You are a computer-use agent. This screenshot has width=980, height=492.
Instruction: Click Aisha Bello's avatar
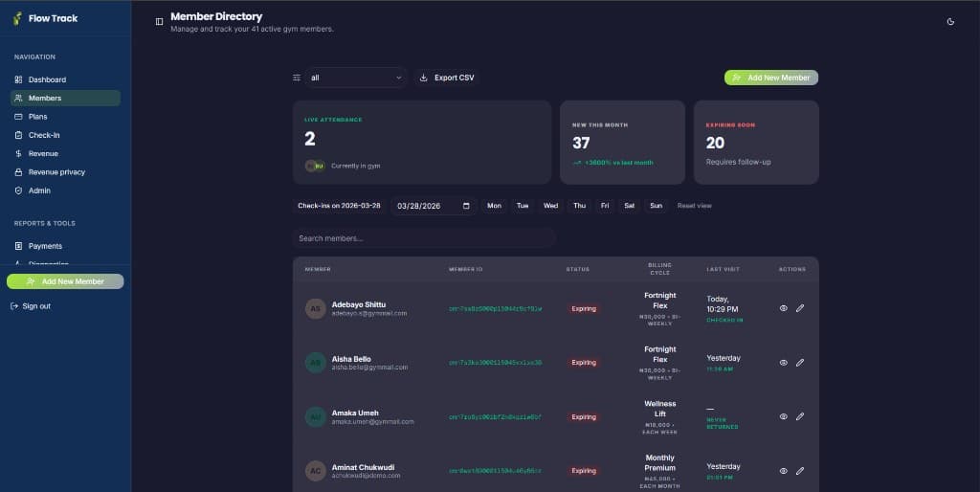point(316,363)
